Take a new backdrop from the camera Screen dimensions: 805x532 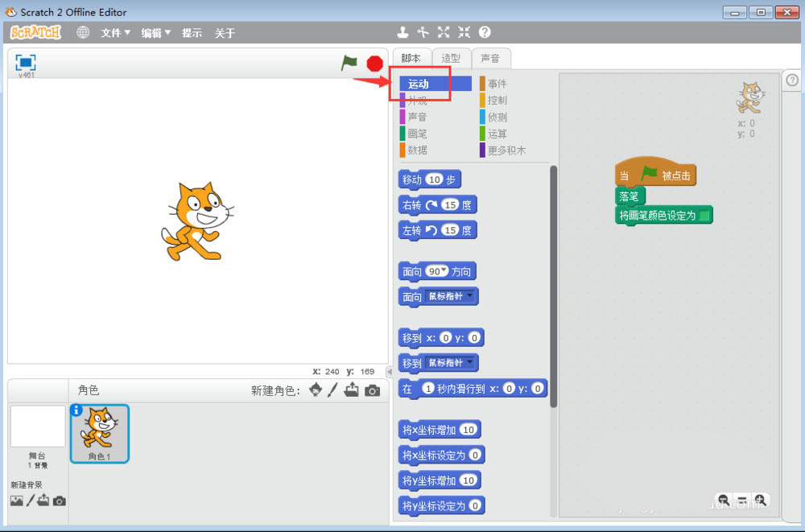[x=60, y=501]
